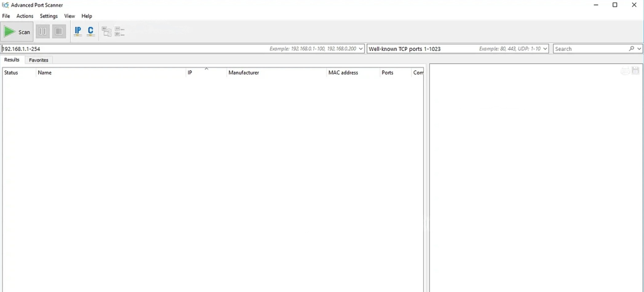644x292 pixels.
Task: Open the File menu
Action: [6, 16]
